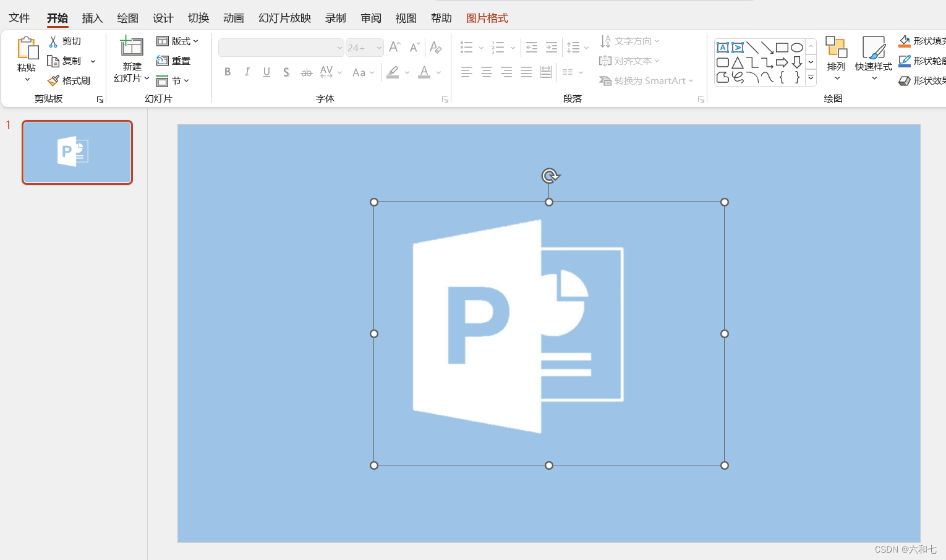Select the oval shape in the gallery

[797, 48]
